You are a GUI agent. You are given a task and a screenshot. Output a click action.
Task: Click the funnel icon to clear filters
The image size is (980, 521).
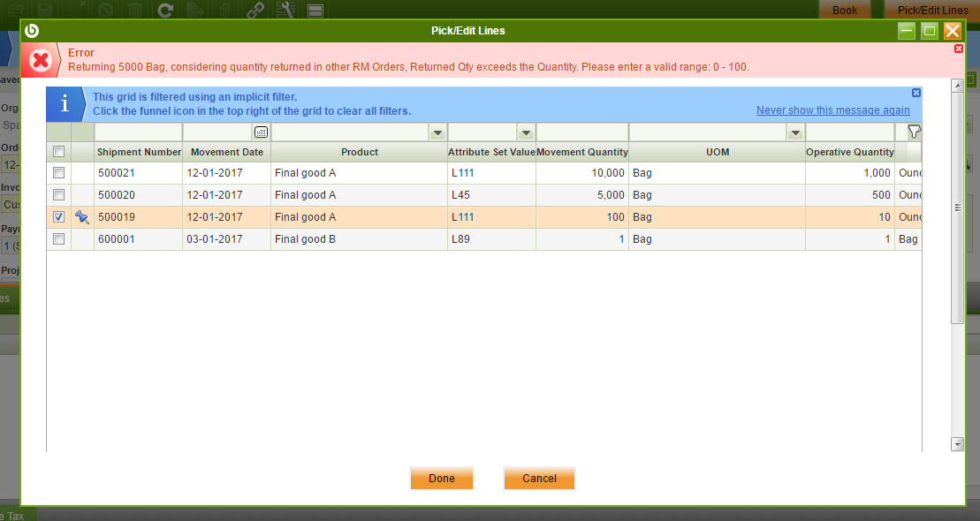pos(914,132)
